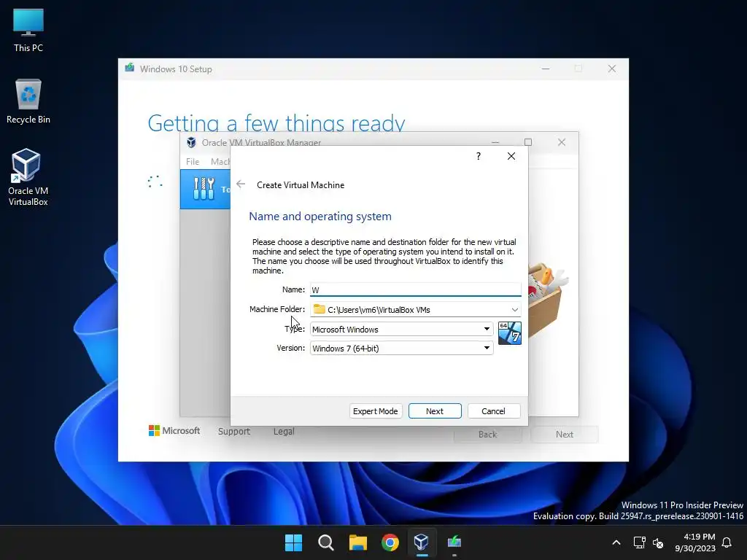Close the Windows 10 Setup window
This screenshot has height=560, width=747.
point(612,69)
